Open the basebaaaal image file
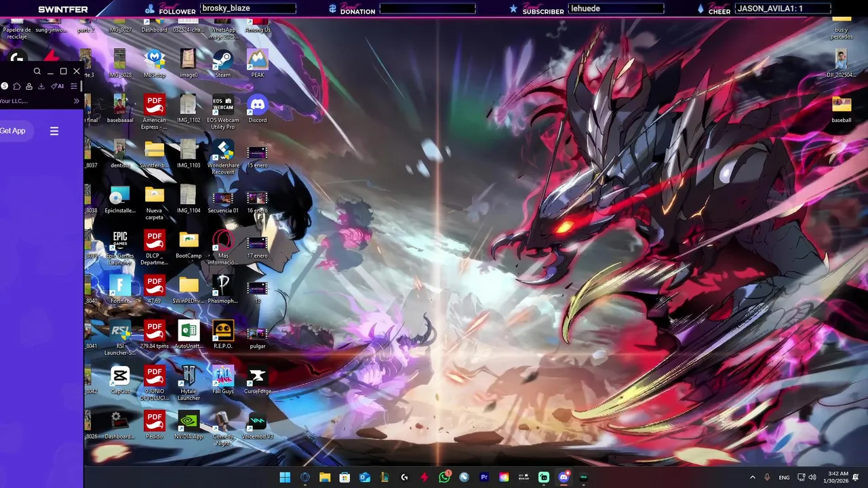The height and width of the screenshot is (488, 868). (x=120, y=109)
